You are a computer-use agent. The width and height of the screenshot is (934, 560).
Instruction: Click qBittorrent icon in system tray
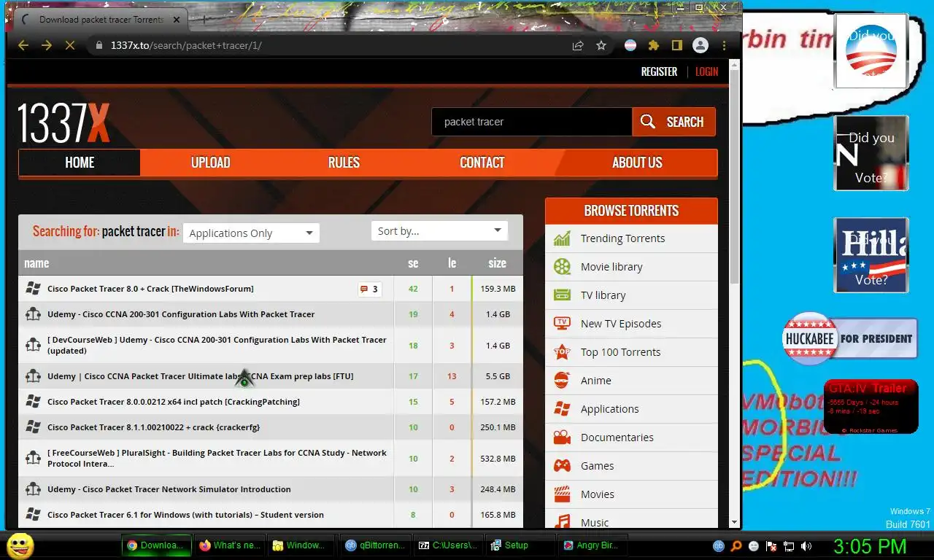(x=718, y=545)
